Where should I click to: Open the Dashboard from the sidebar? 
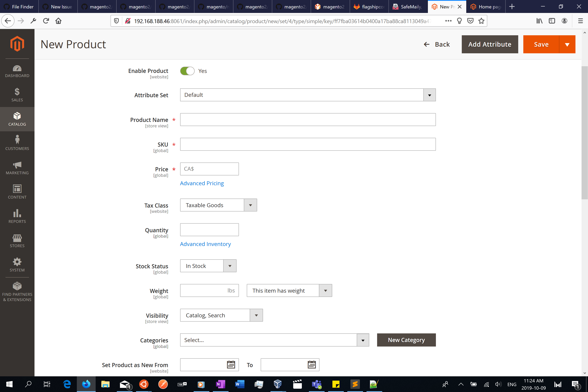[17, 71]
